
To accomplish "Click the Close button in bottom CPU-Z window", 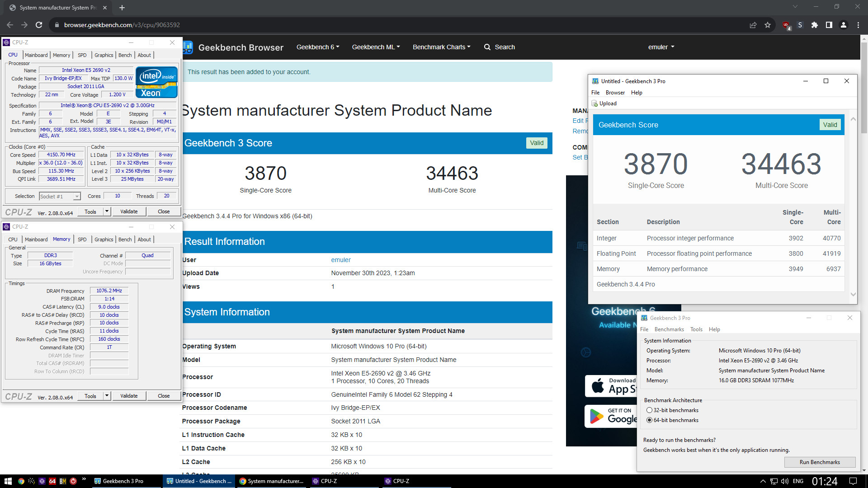I will click(164, 396).
